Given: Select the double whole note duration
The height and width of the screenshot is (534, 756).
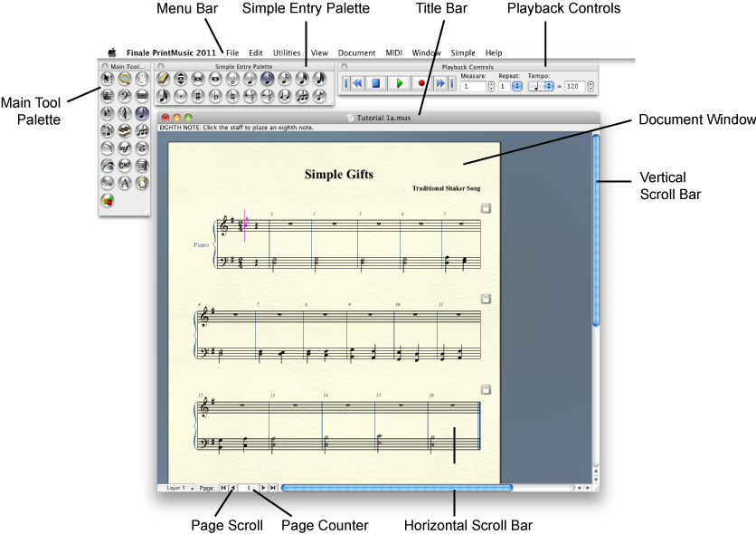Looking at the screenshot, I should click(x=198, y=79).
